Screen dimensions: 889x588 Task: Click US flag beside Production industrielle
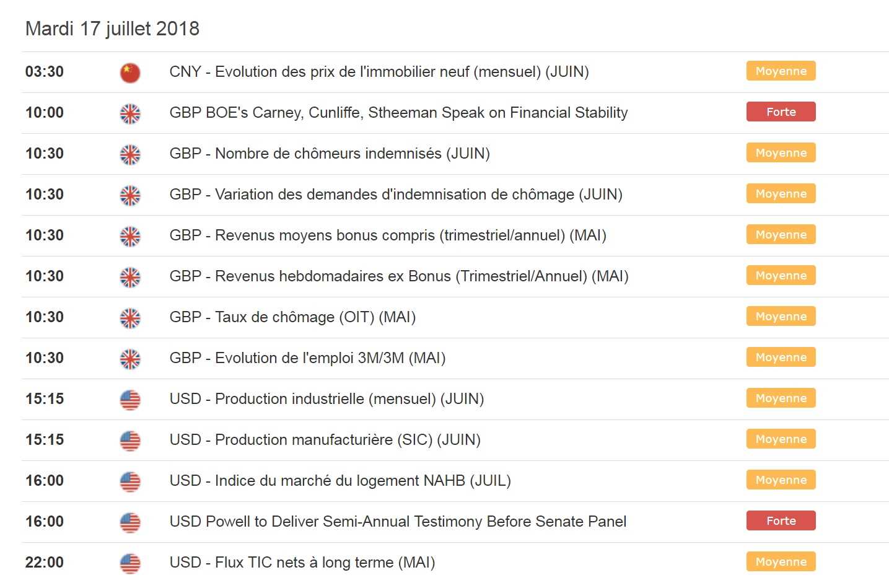130,400
